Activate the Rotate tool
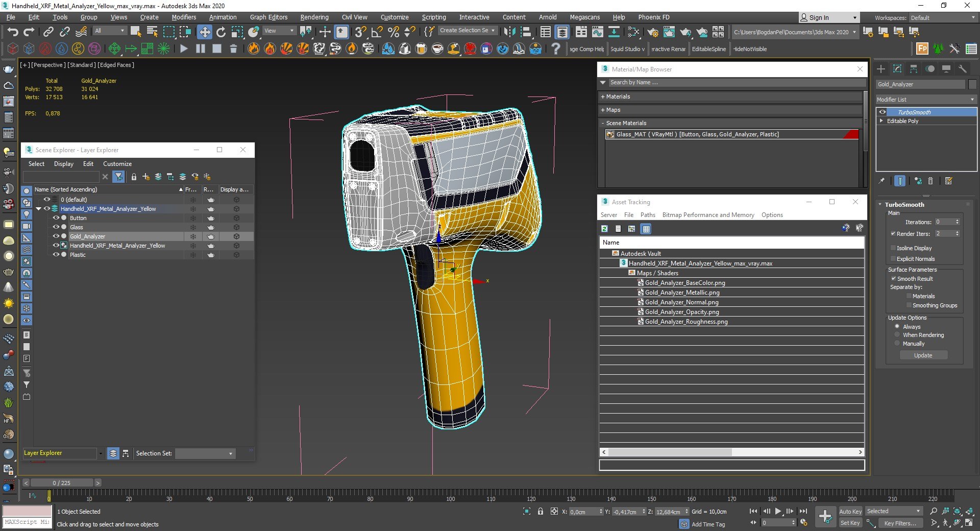This screenshot has height=531, width=980. point(221,32)
